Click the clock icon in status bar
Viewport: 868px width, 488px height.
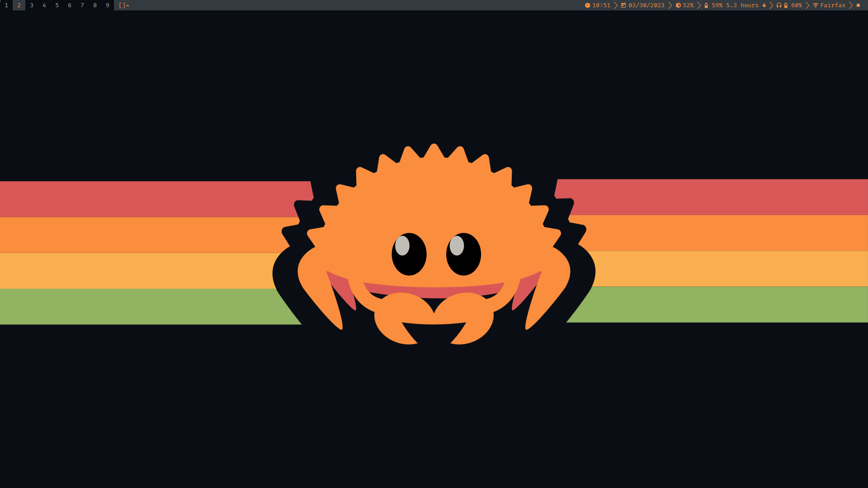click(x=587, y=5)
